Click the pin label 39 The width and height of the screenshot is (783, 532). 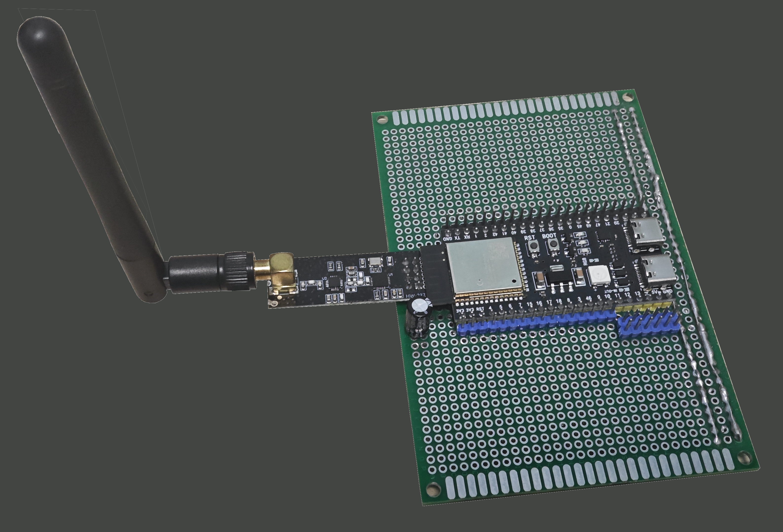point(523,232)
